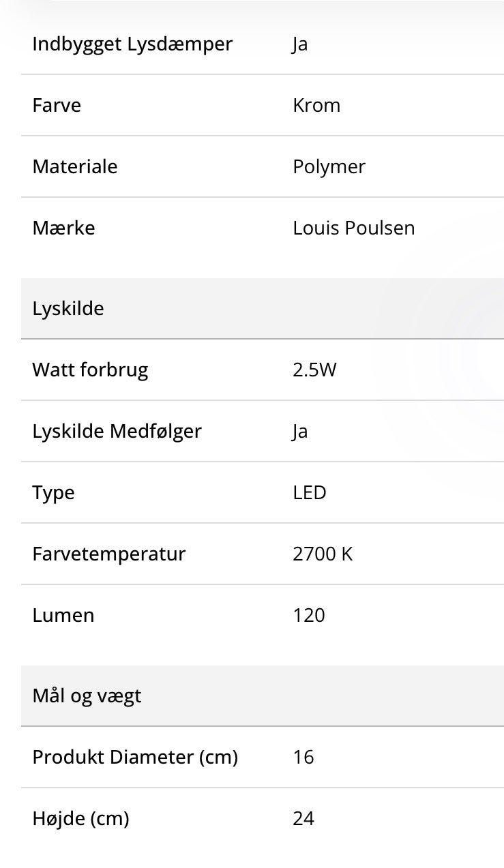Image resolution: width=504 pixels, height=868 pixels.
Task: Select the 120 lumen value
Action: click(x=308, y=616)
